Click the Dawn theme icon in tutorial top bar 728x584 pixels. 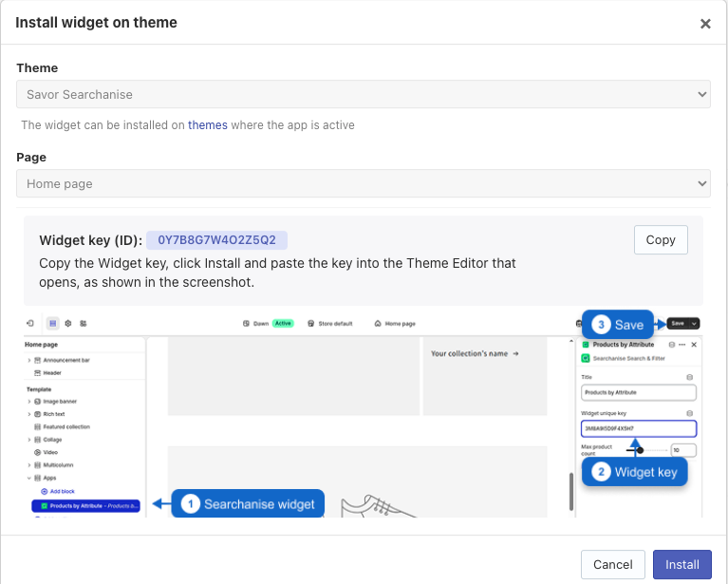point(246,324)
